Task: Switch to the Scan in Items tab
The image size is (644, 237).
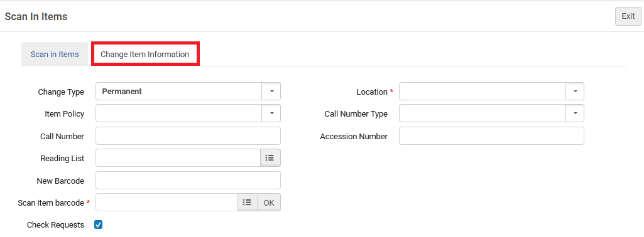Action: [x=55, y=54]
